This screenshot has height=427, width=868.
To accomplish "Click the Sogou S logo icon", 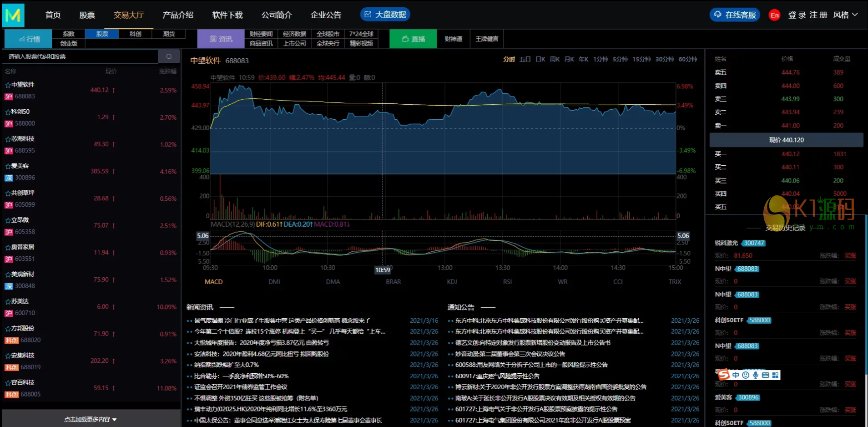I will point(723,375).
